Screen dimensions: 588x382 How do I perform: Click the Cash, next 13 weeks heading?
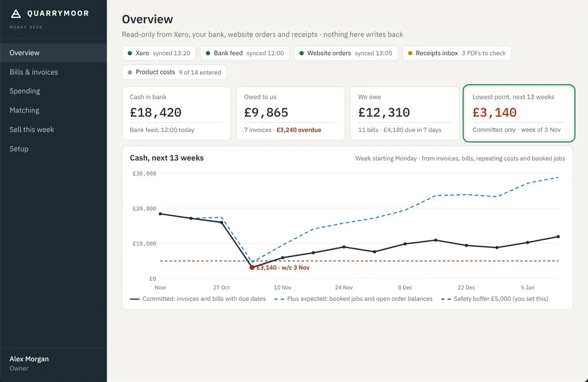[167, 158]
